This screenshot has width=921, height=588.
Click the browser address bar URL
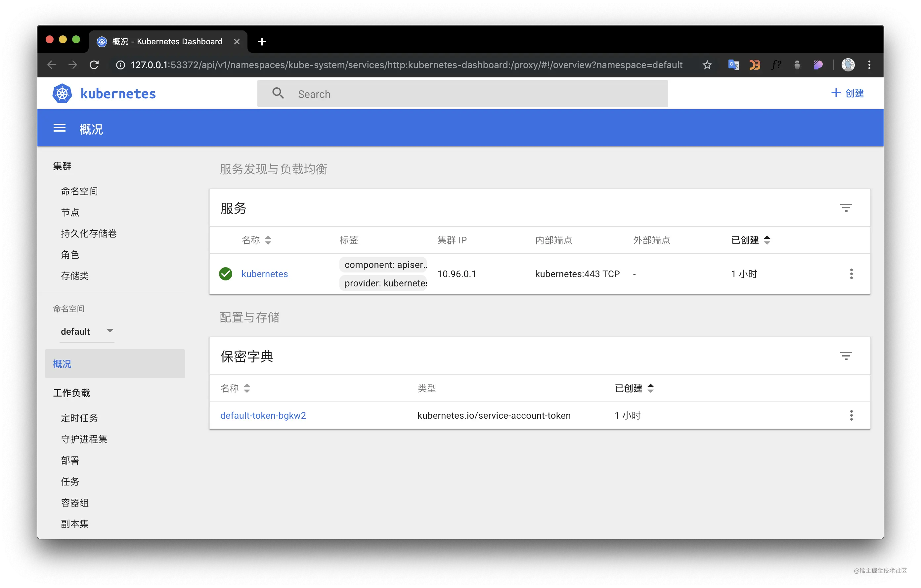407,64
